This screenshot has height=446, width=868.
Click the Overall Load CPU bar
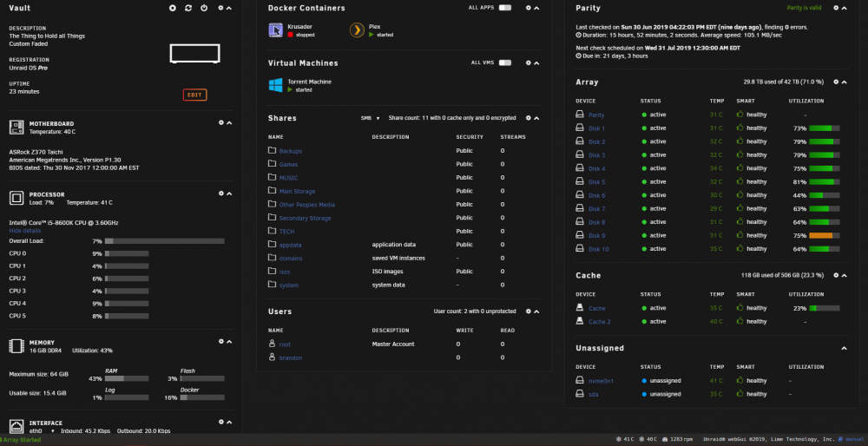click(164, 241)
